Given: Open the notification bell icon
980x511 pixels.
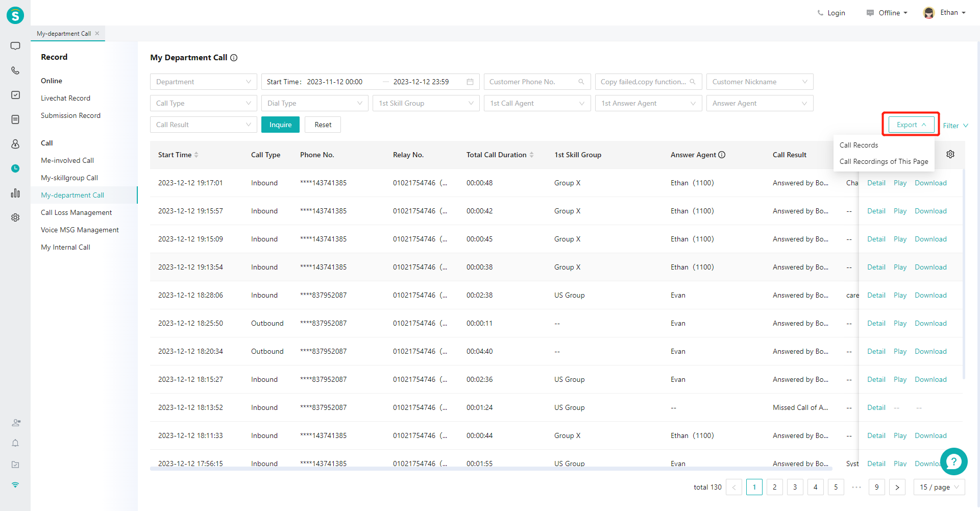Looking at the screenshot, I should pos(15,443).
